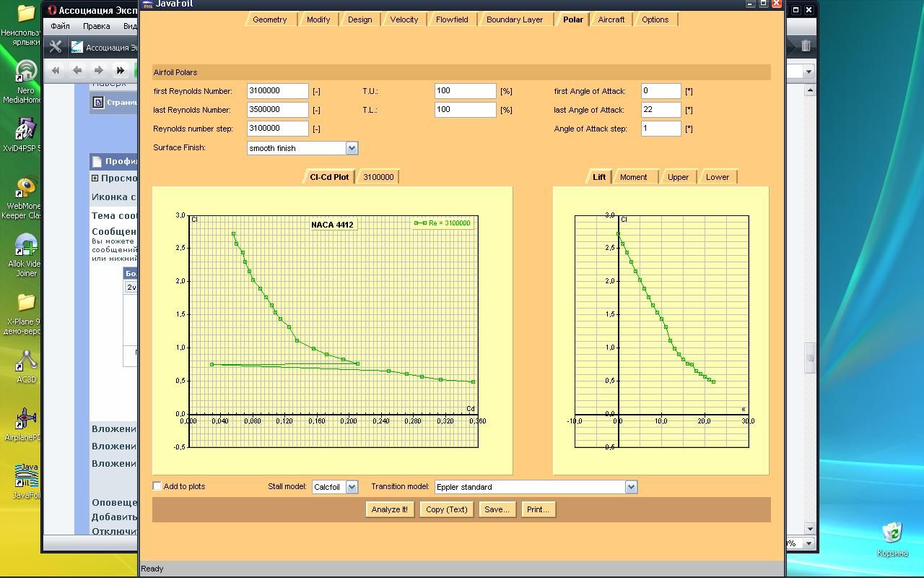Image resolution: width=924 pixels, height=578 pixels.
Task: Open the Файл menu in Opera
Action: tap(60, 26)
